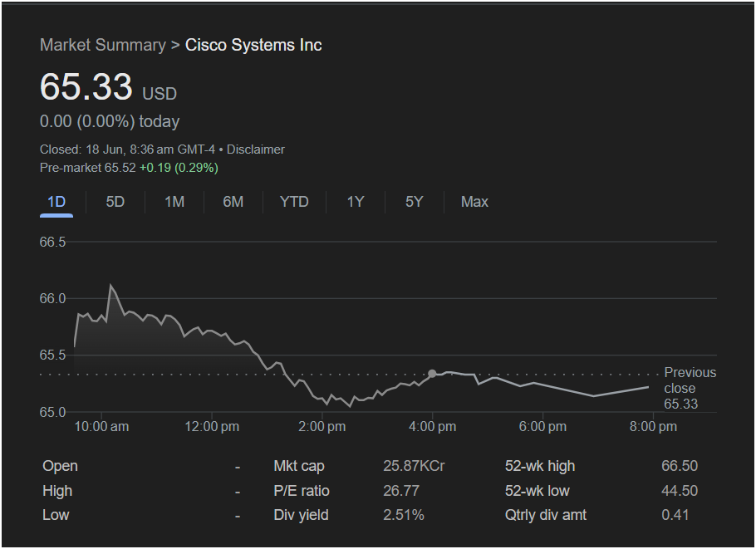Click the 0.41 quarterly dividend value
Viewport: 756px width, 549px height.
click(675, 515)
